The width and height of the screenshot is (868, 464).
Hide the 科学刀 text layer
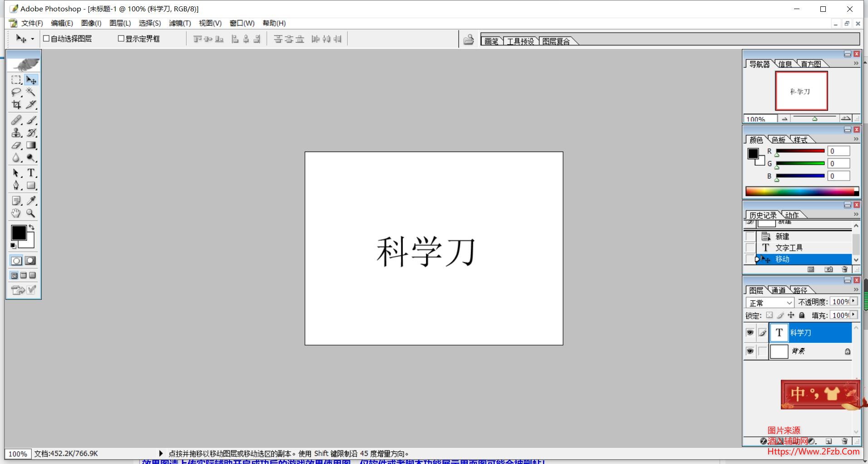click(750, 332)
